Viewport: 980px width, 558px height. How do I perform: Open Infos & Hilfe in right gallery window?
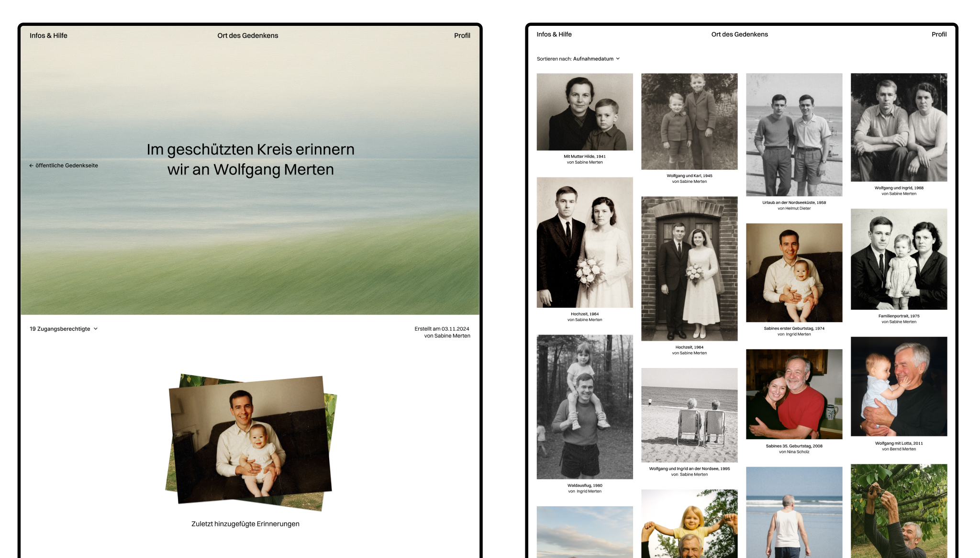[x=554, y=34]
